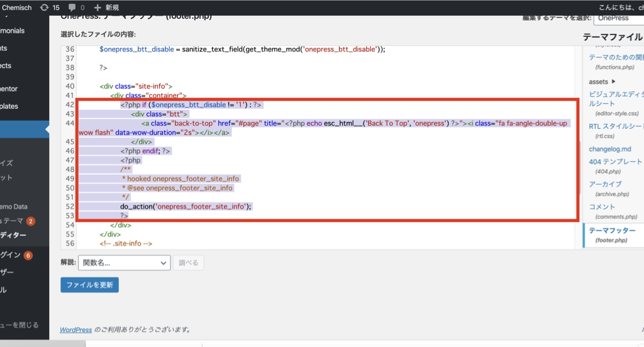Click the @see onepress_footer_site_info comment line 50
The height and width of the screenshot is (347, 644).
[x=177, y=188]
